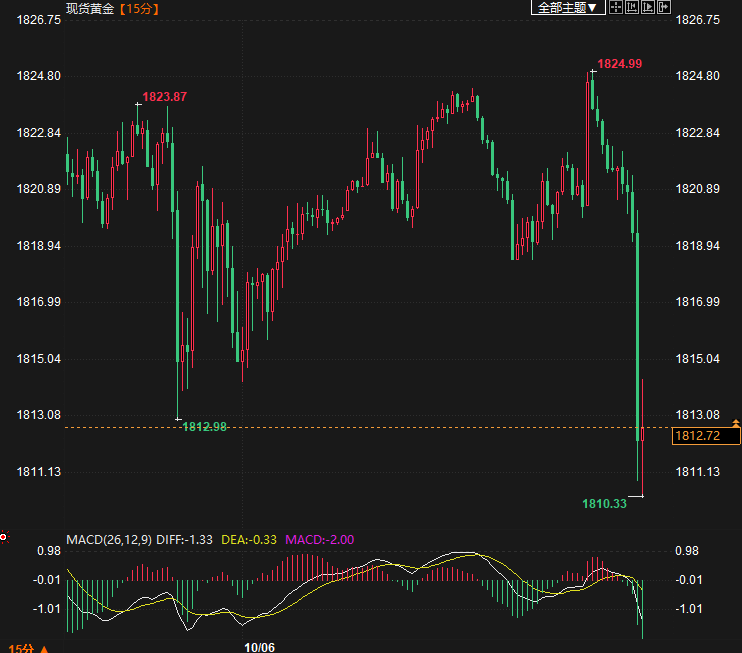Click the 1810.33 lowest price marker
This screenshot has height=653, width=742.
click(604, 503)
